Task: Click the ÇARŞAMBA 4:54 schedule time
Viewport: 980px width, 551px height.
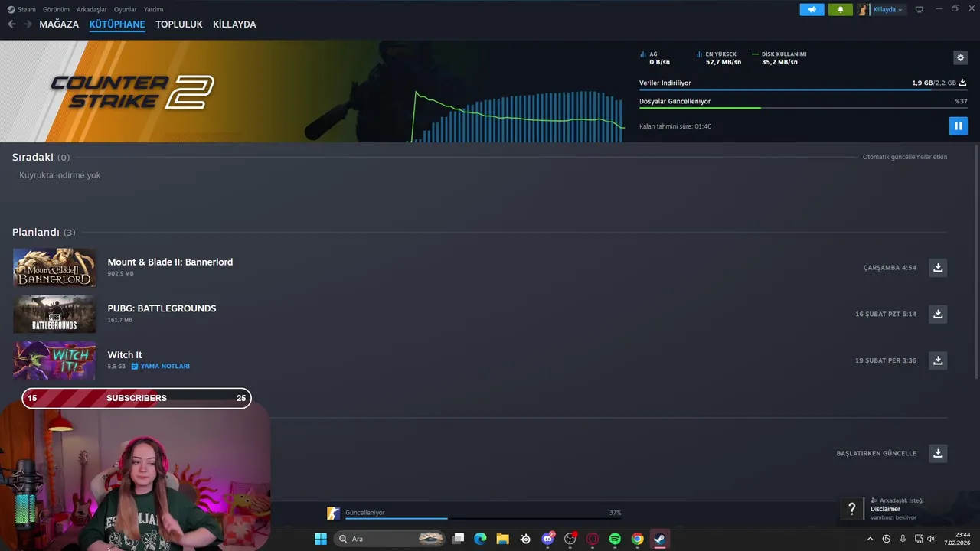Action: [890, 268]
